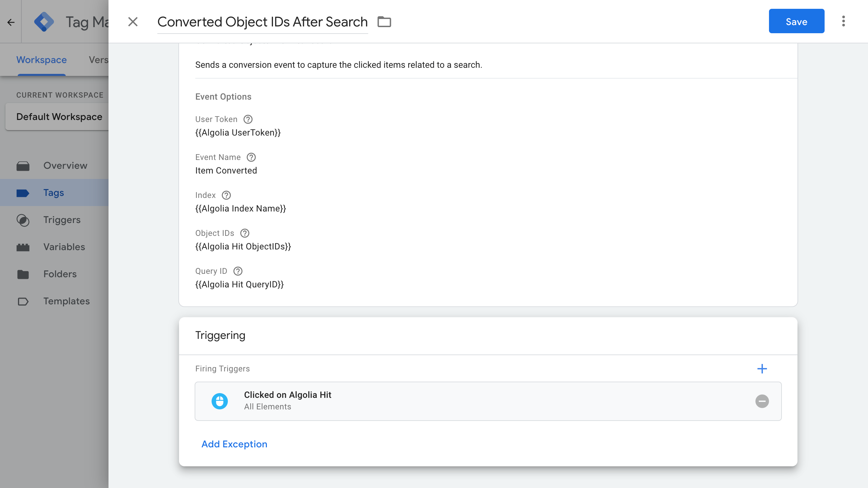Click the Templates sidebar icon
The height and width of the screenshot is (488, 868).
tap(23, 301)
